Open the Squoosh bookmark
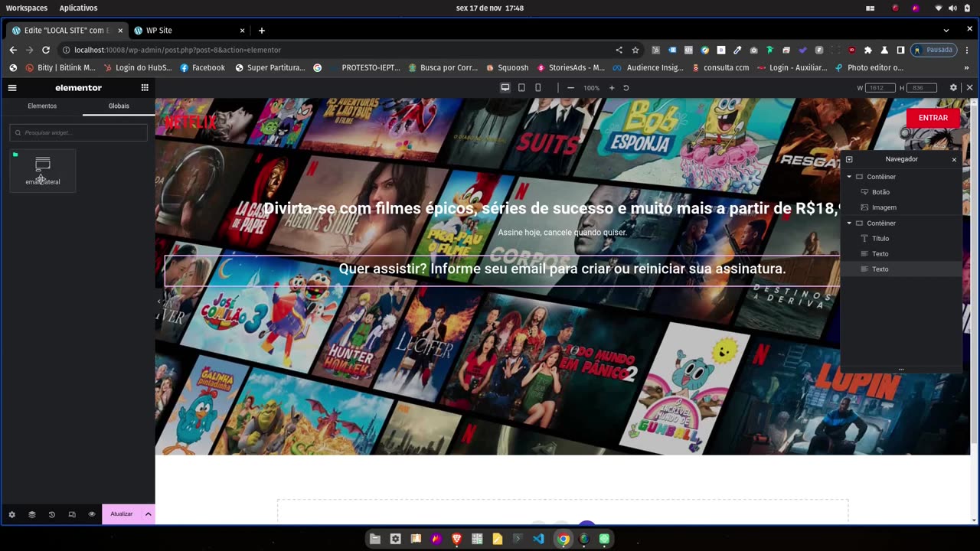 pyautogui.click(x=507, y=67)
